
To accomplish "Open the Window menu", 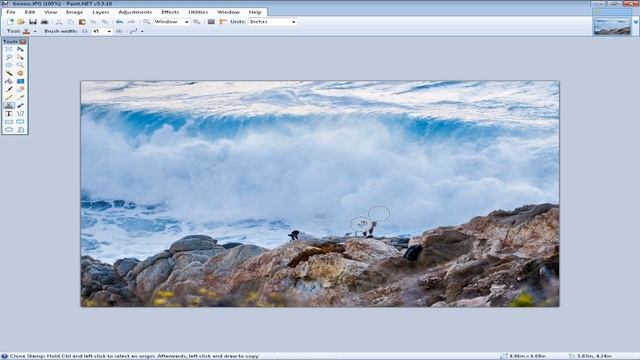I will [228, 12].
